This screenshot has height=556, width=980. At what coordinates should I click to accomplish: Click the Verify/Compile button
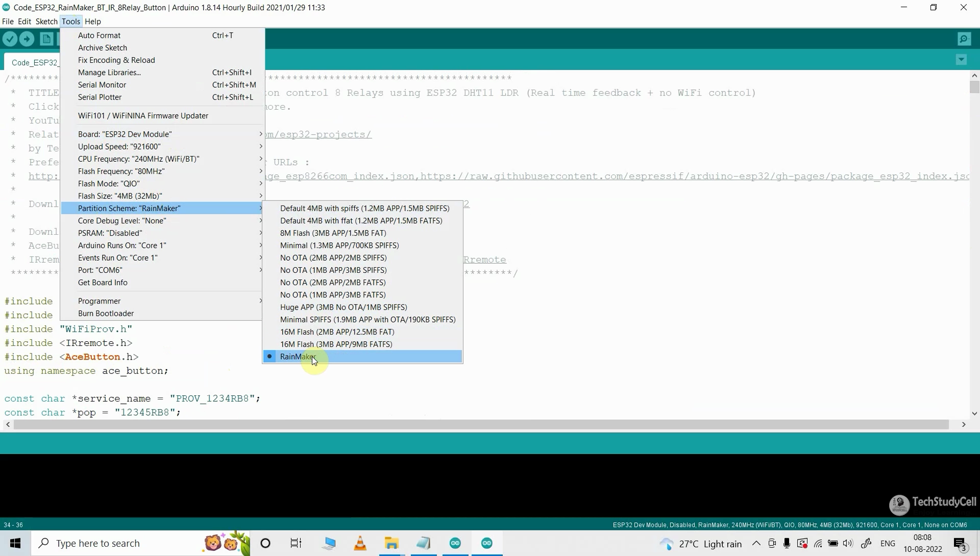[x=10, y=38]
